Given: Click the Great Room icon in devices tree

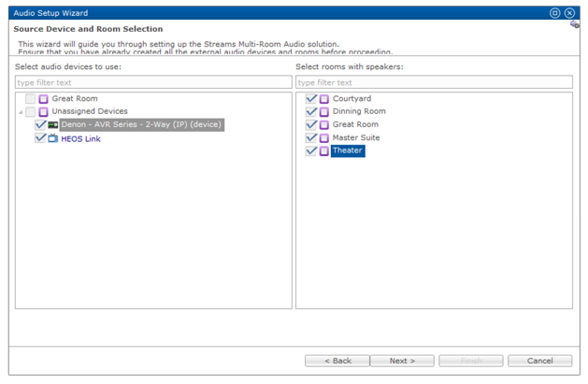Looking at the screenshot, I should pos(44,99).
